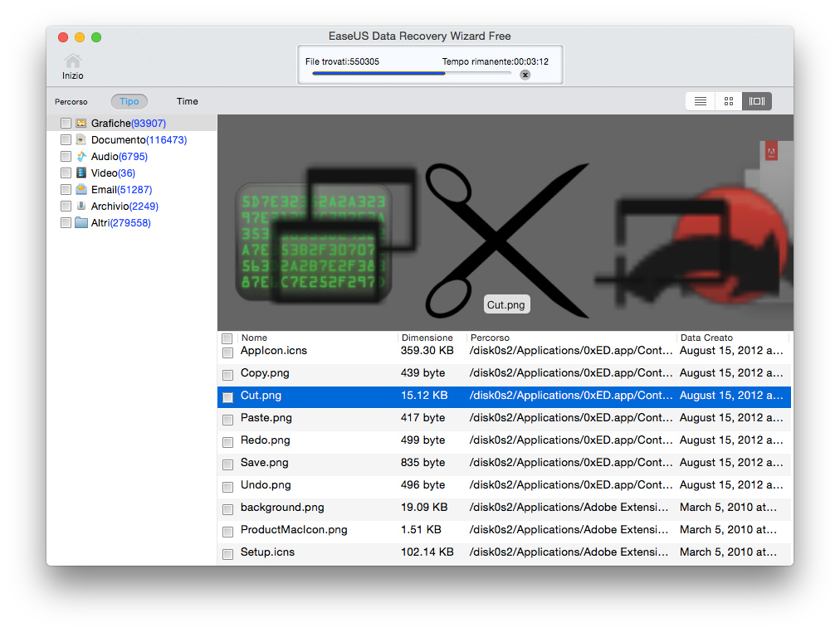Select the Video(36) category
Viewport: 840px width, 632px height.
coord(113,173)
